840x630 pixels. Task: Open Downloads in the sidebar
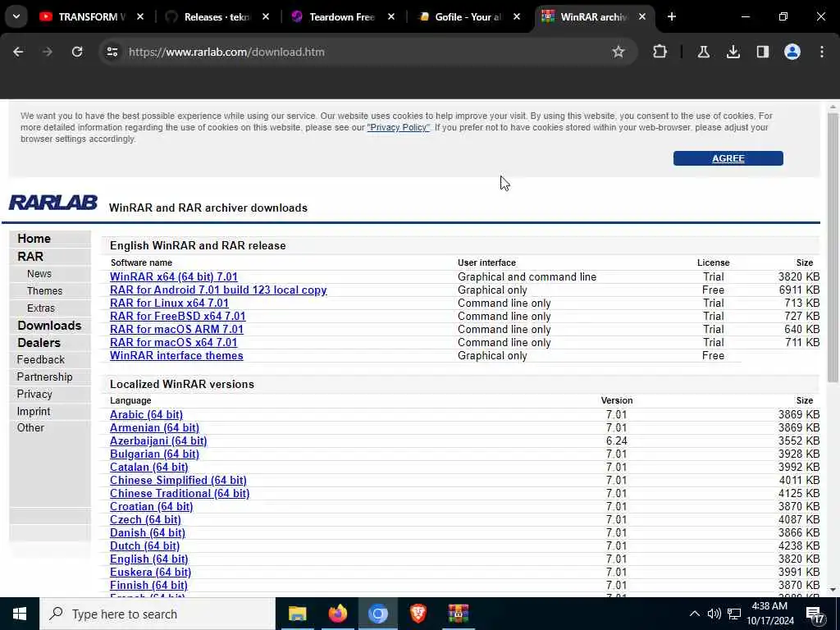point(49,326)
